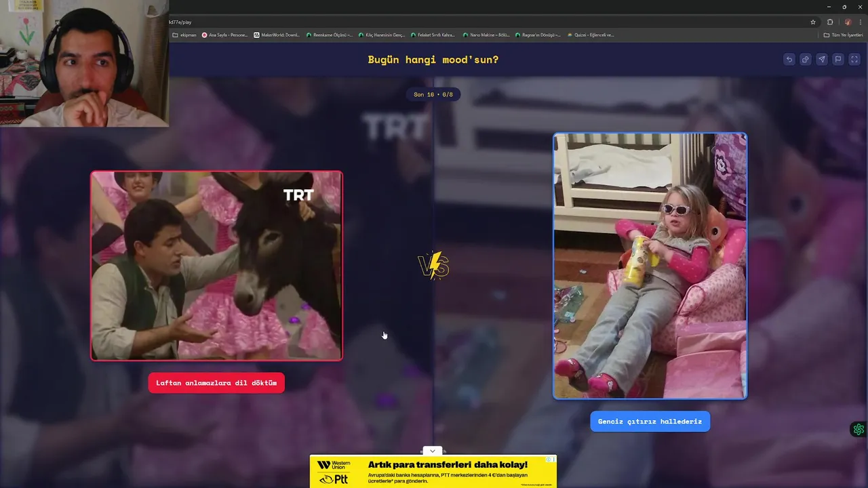Screen dimensions: 868x488
Task: Expand the down chevron above the ad
Action: coord(433,451)
